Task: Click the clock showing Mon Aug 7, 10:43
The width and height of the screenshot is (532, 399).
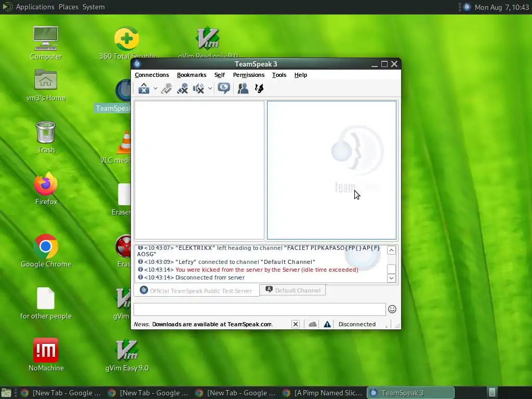Action: coord(502,7)
